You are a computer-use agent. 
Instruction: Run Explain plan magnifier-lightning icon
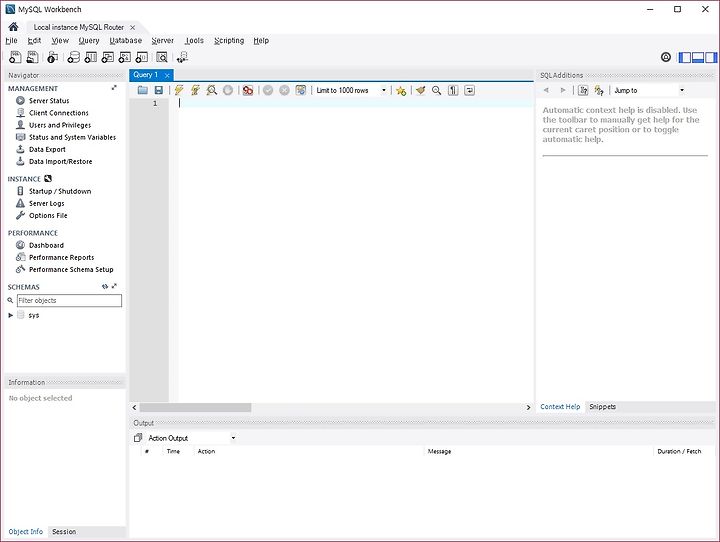(212, 90)
